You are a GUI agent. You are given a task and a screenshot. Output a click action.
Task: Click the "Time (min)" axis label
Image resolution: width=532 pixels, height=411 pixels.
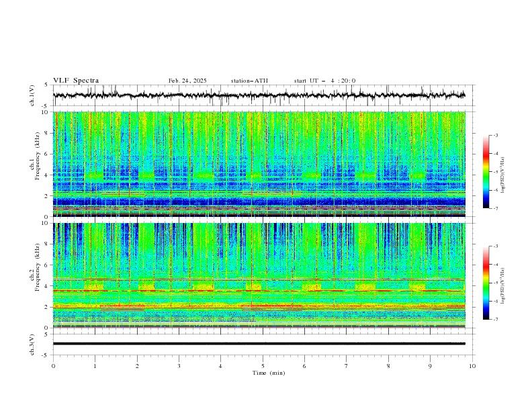269,373
